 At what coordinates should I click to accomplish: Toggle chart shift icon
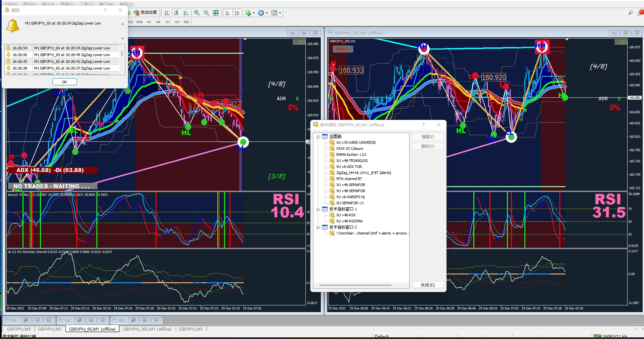click(x=237, y=13)
